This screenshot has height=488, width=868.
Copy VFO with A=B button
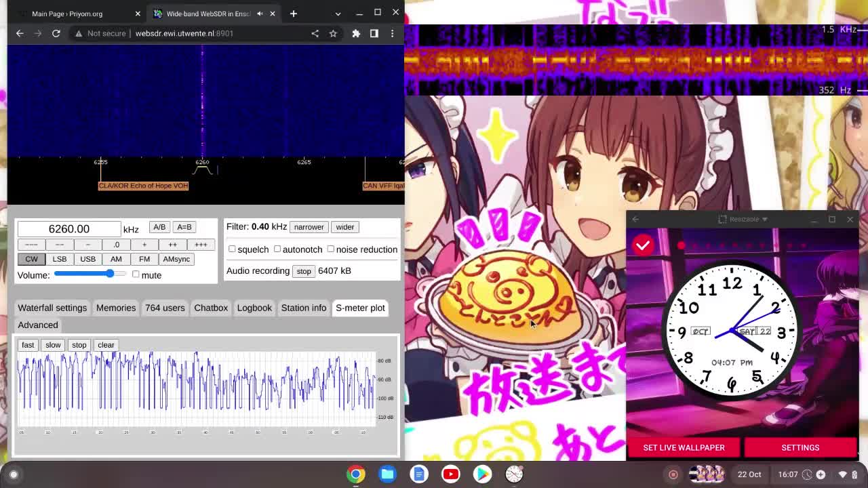tap(184, 227)
